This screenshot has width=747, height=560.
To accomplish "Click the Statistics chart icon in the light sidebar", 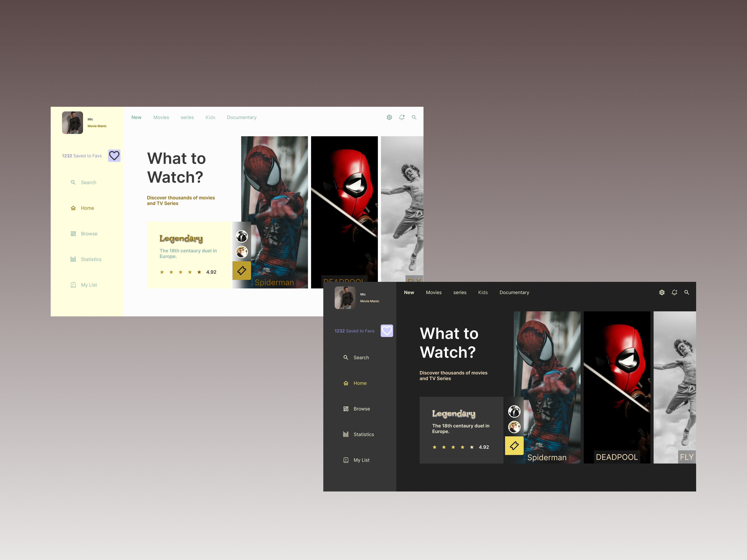I will pos(73,259).
